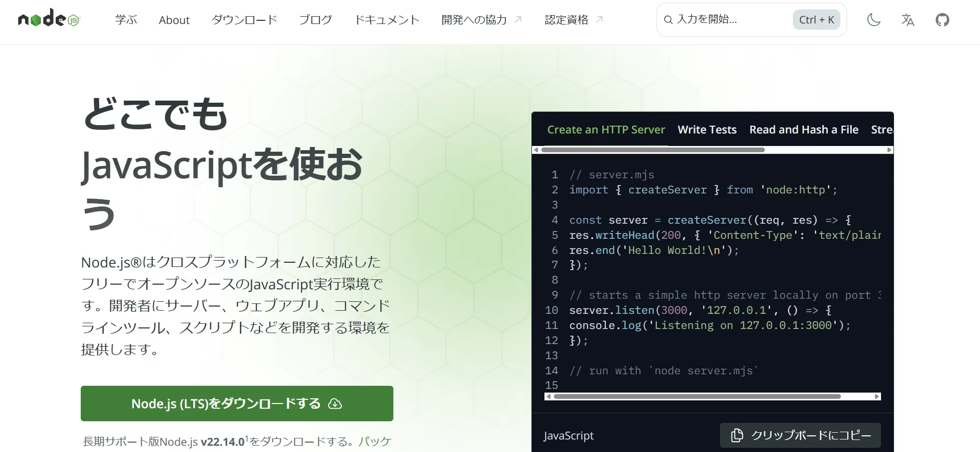Click the server.listen(3000 code line
980x452 pixels.
point(700,310)
